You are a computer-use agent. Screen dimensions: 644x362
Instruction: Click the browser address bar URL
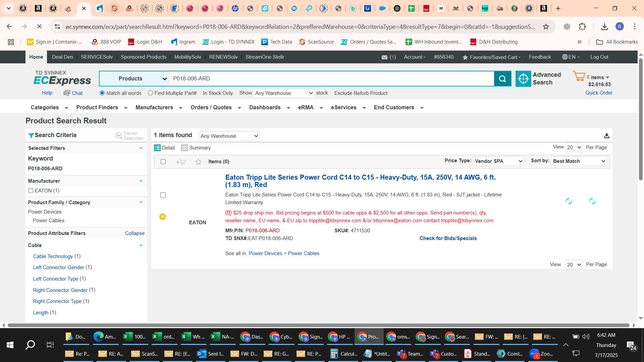click(x=300, y=26)
